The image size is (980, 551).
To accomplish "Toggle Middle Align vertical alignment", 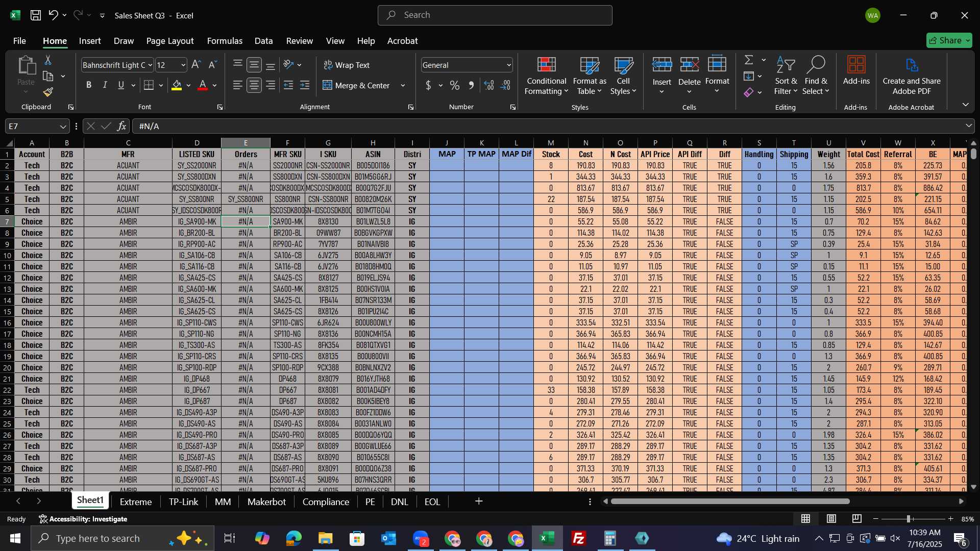I will click(254, 65).
